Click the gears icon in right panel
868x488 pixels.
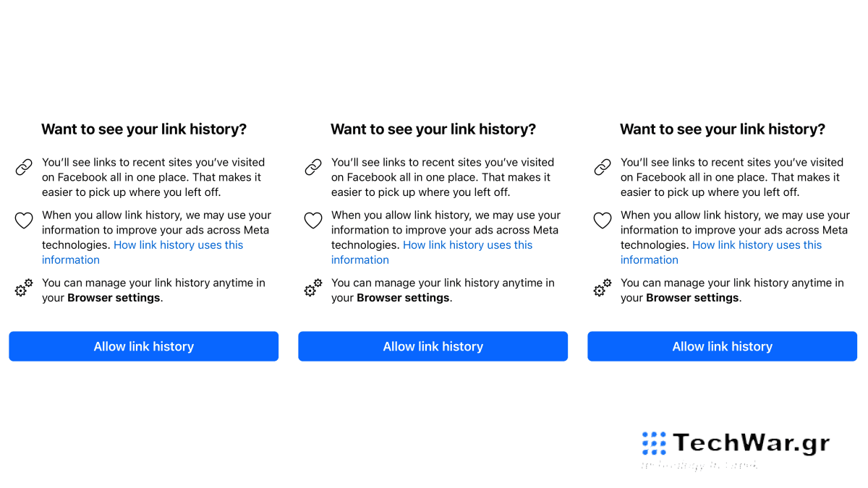click(603, 288)
